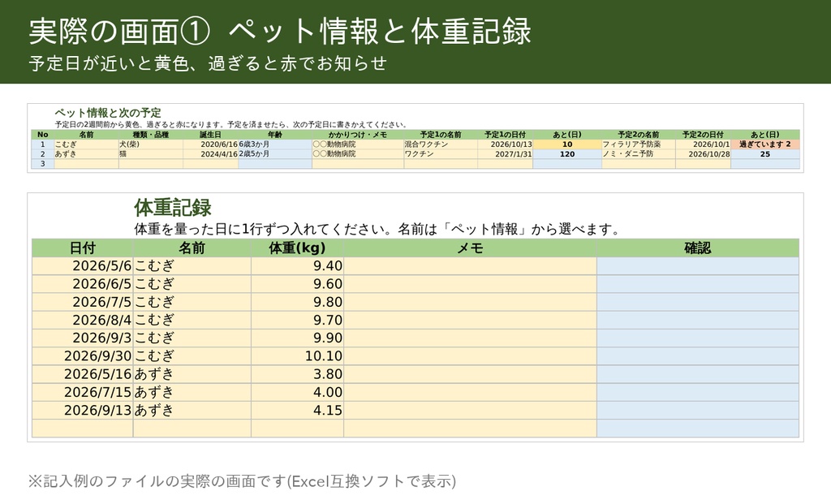Select the weight value 4.15
The width and height of the screenshot is (831, 504).
click(x=297, y=410)
